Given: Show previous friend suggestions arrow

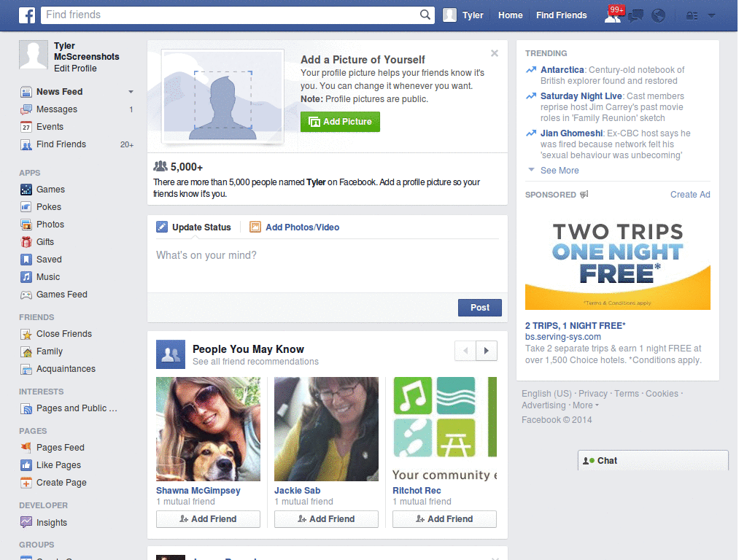Looking at the screenshot, I should pyautogui.click(x=465, y=351).
